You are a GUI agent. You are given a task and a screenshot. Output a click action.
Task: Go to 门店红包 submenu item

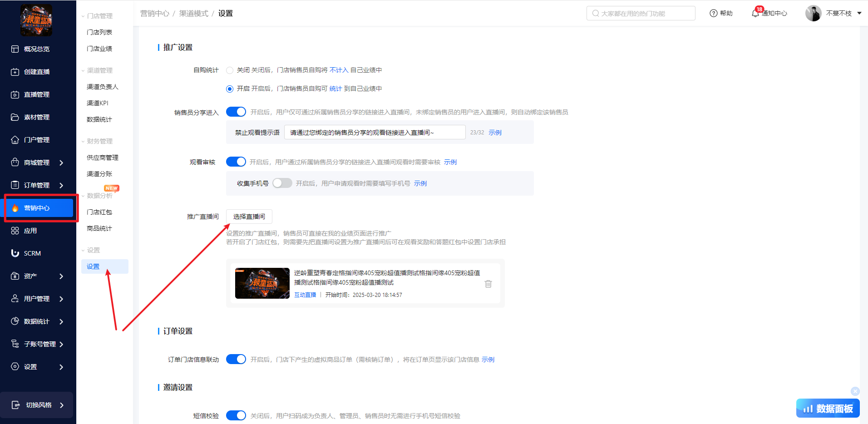coord(99,212)
